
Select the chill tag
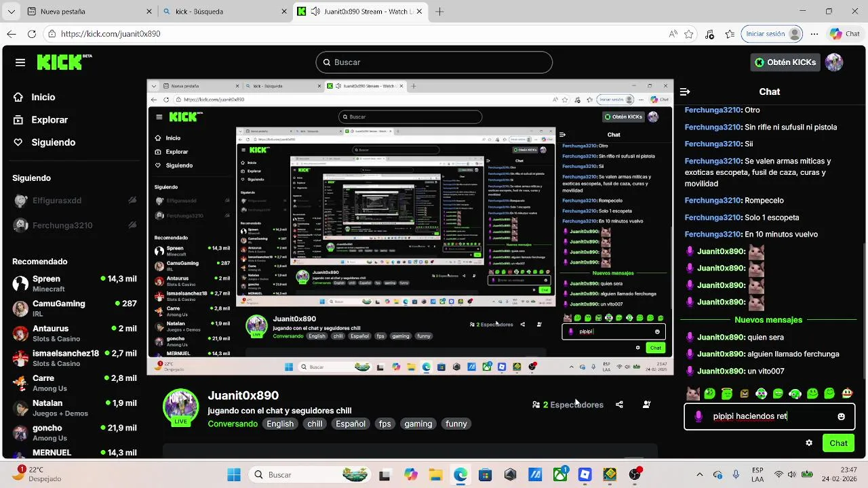pos(315,424)
